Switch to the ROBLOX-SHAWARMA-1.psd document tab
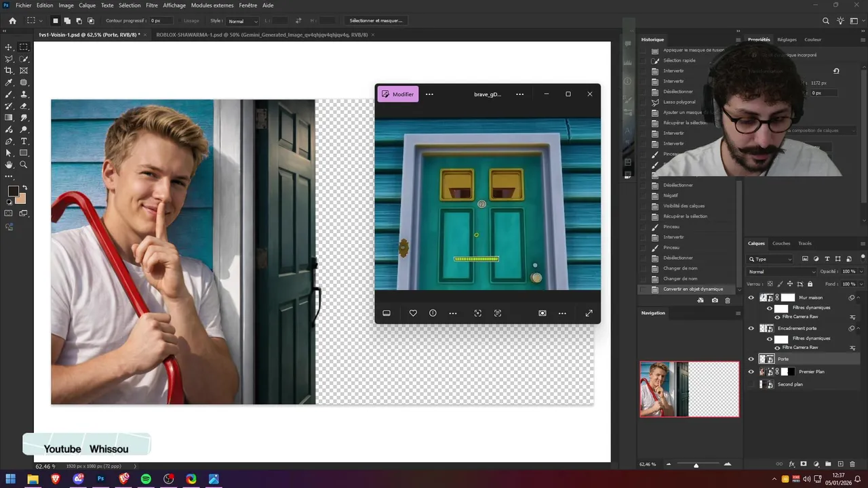 pos(262,35)
